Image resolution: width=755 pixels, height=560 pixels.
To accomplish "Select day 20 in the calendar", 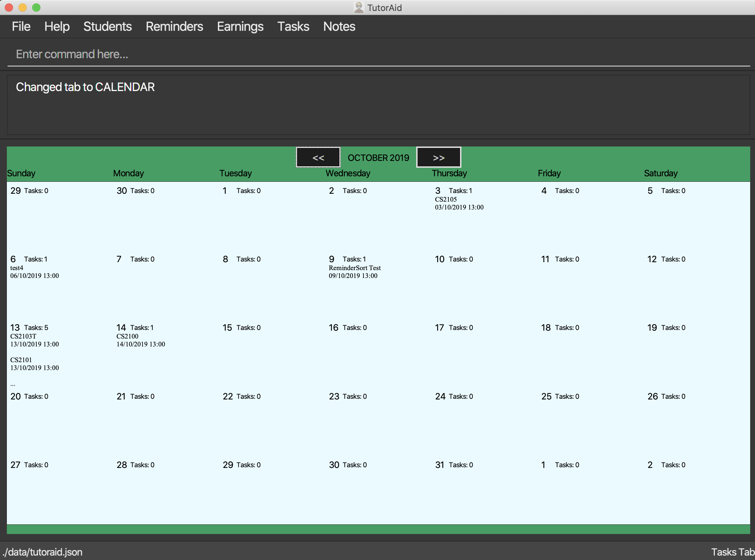I will click(15, 396).
